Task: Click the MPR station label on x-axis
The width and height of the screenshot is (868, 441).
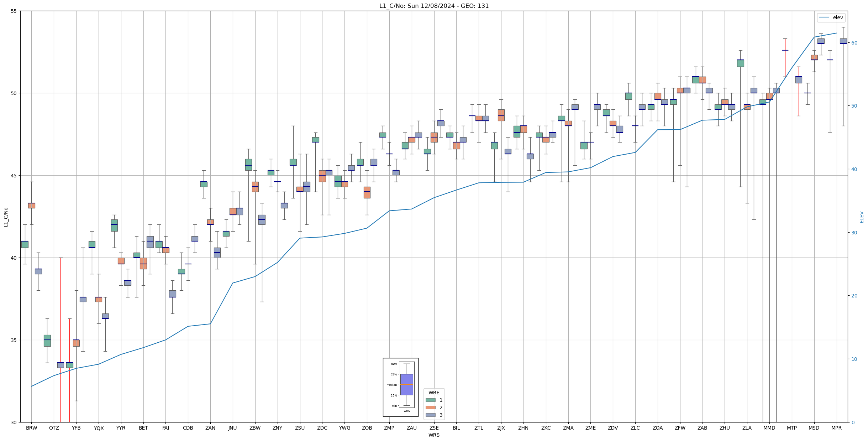Action: 836,428
